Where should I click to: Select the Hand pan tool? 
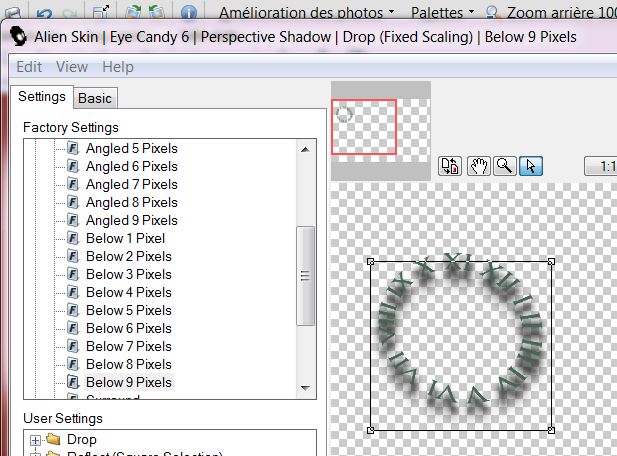478,166
